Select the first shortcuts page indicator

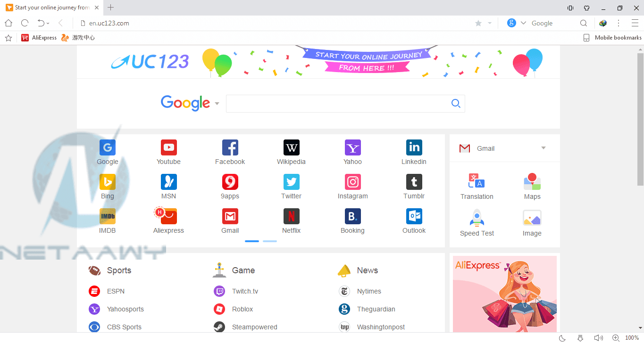[x=252, y=241]
